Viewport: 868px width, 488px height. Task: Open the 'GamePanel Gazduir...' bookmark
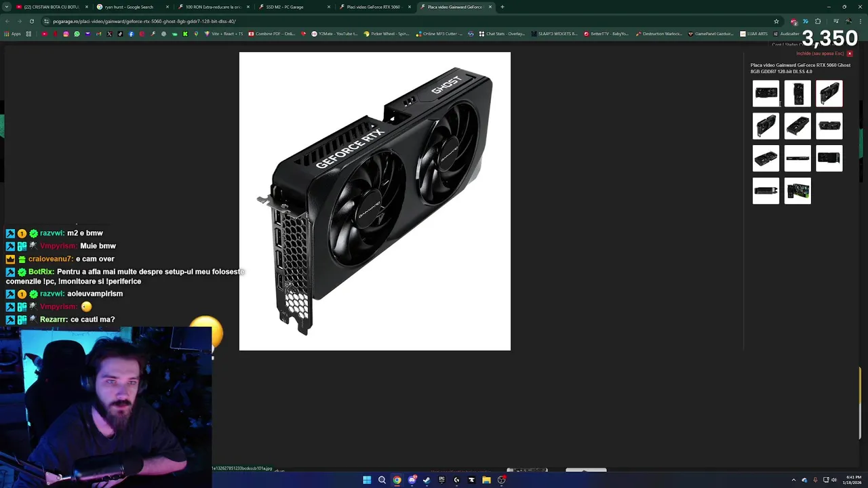tap(711, 34)
